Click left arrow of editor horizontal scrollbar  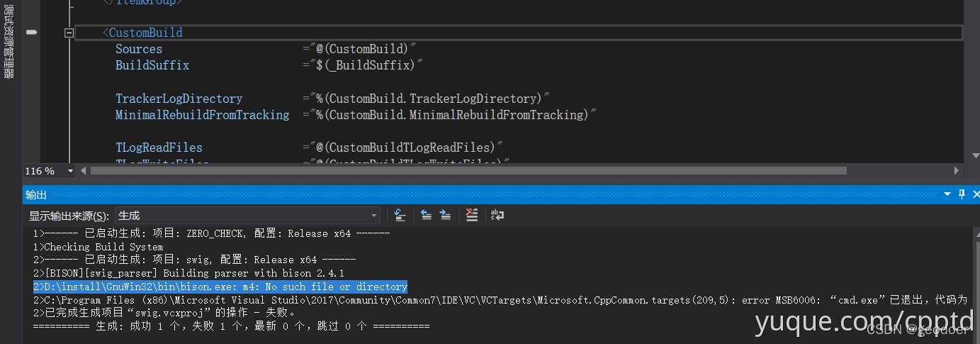tap(84, 171)
